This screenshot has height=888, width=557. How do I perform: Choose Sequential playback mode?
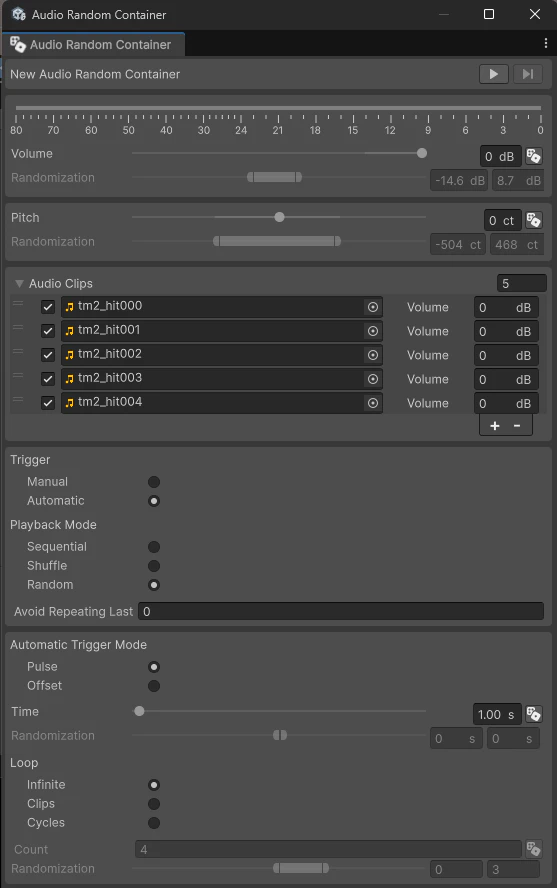coord(154,547)
